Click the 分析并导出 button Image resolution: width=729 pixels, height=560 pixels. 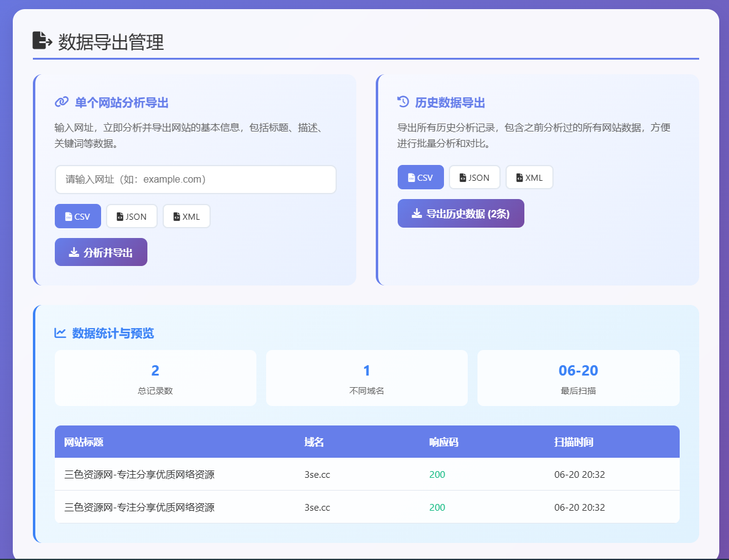(x=100, y=251)
